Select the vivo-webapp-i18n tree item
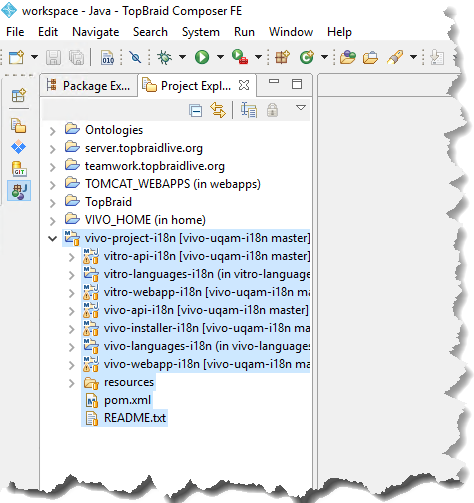 pos(196,364)
